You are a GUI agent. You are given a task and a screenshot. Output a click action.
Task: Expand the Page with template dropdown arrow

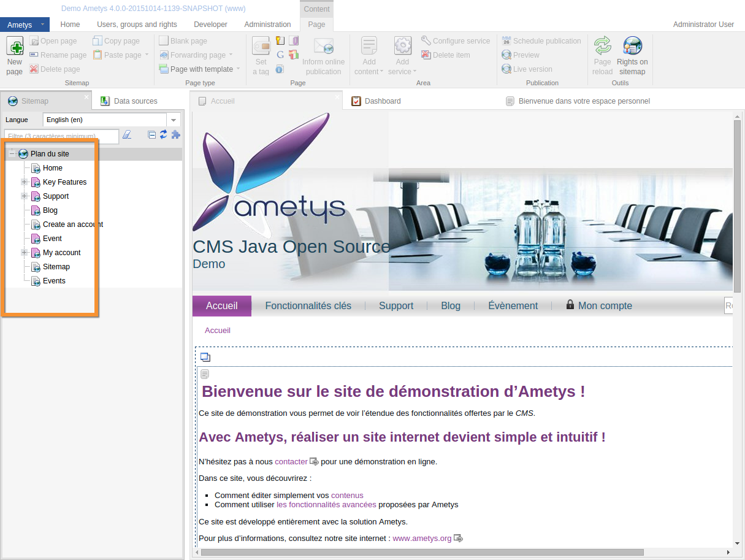pyautogui.click(x=239, y=69)
